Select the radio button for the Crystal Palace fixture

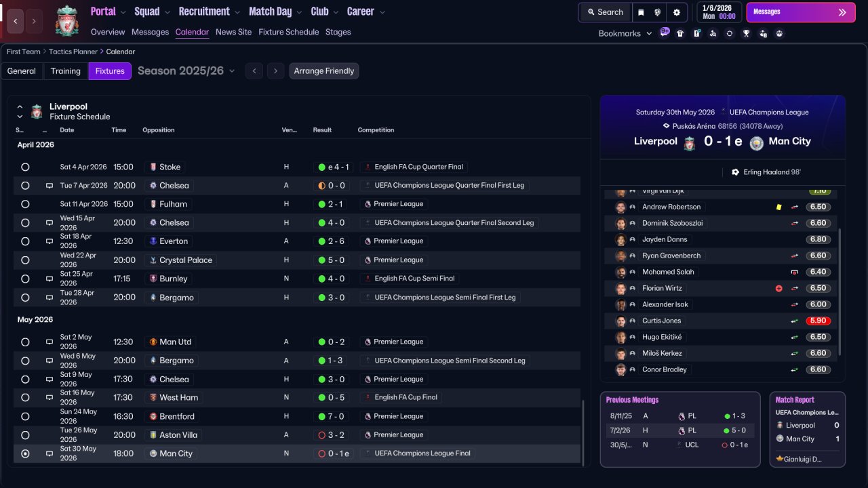[25, 260]
